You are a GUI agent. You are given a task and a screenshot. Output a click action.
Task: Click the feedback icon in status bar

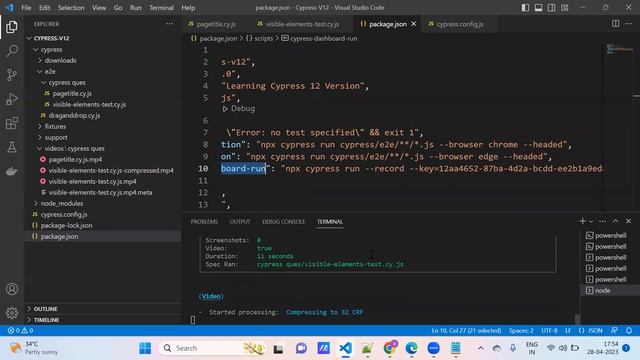614,330
